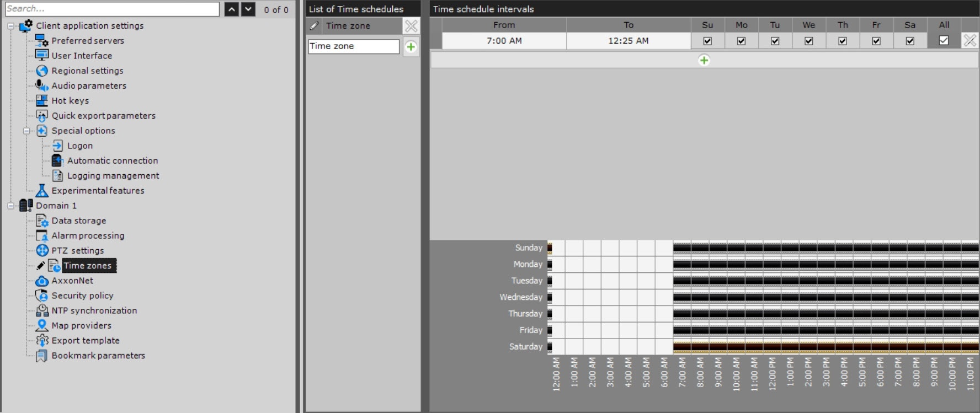Go to next search result
980x413 pixels.
(x=248, y=9)
